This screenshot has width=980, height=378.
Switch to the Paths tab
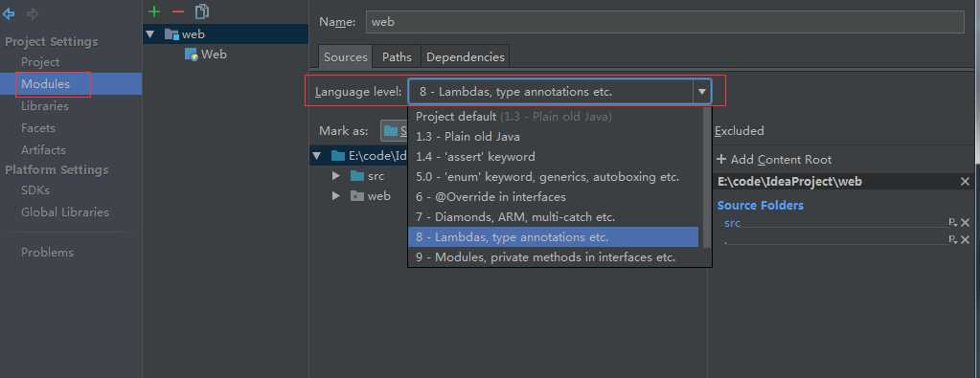(x=397, y=56)
